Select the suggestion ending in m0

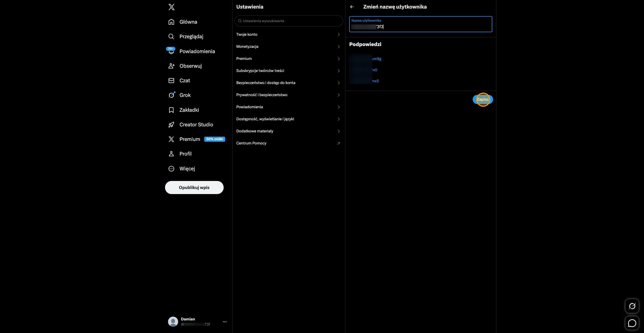point(363,70)
